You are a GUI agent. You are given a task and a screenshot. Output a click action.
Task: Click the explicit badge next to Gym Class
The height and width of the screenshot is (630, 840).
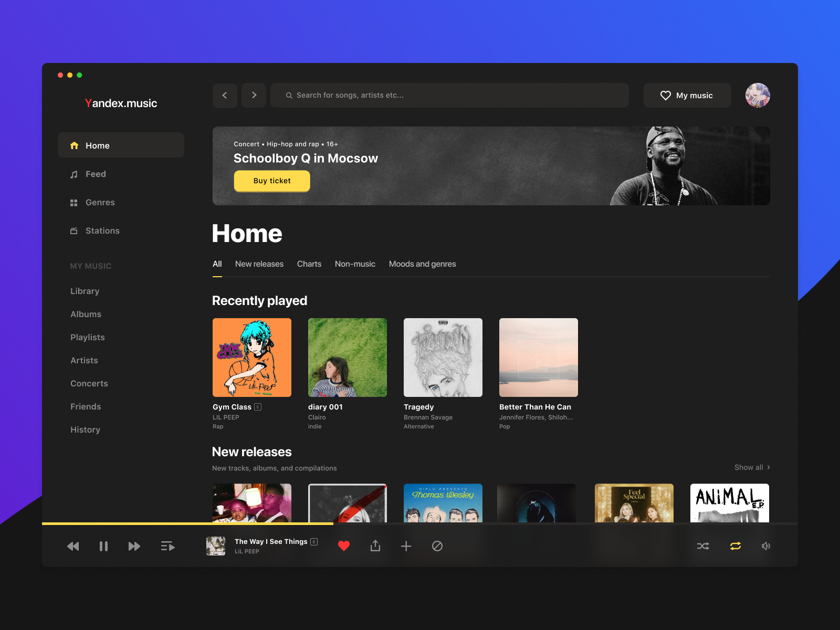(x=258, y=407)
